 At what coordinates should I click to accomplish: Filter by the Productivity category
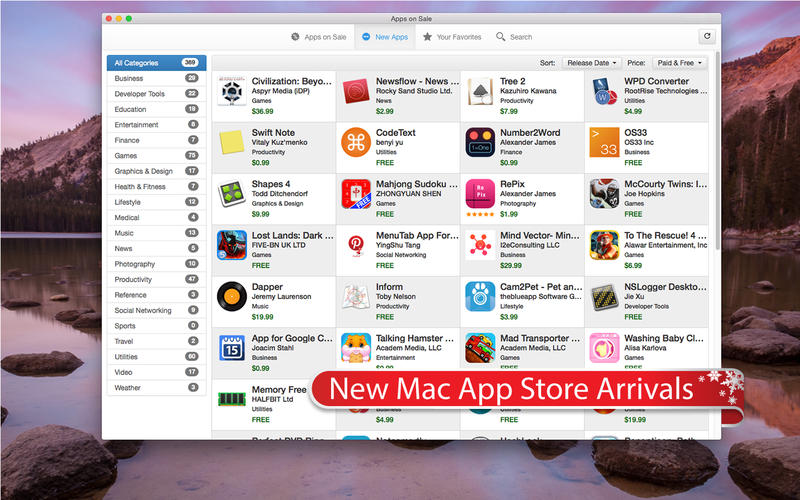coord(156,280)
